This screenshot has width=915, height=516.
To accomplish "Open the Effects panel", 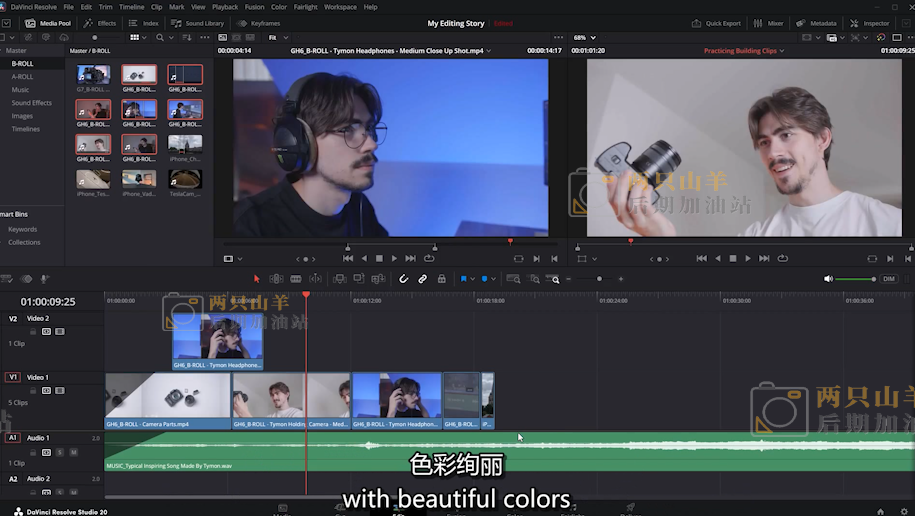I will 100,23.
